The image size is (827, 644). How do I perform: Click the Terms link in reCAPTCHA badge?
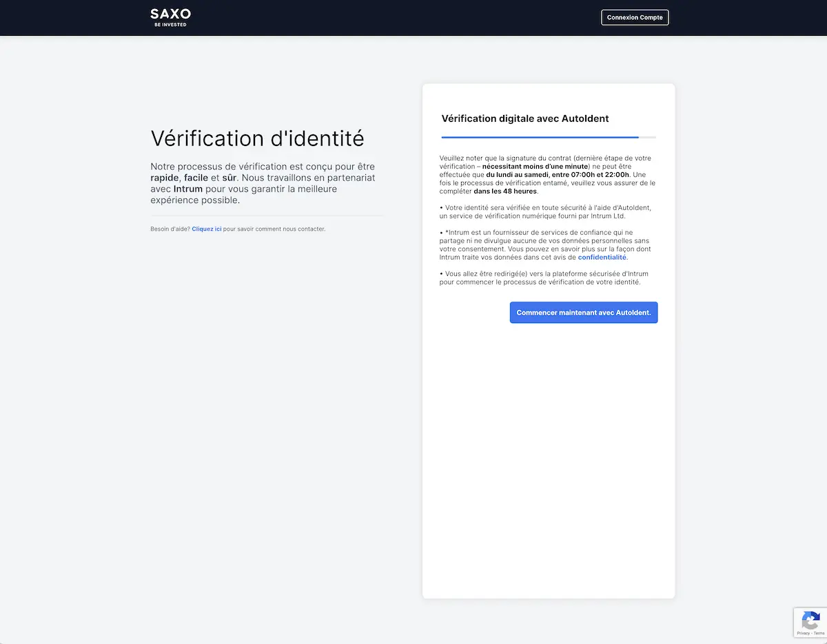pos(819,633)
